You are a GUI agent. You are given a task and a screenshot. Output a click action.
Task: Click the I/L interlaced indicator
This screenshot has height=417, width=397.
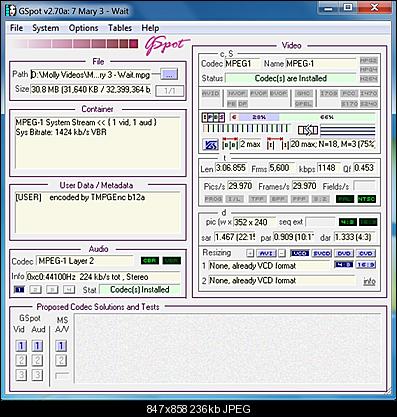[235, 199]
